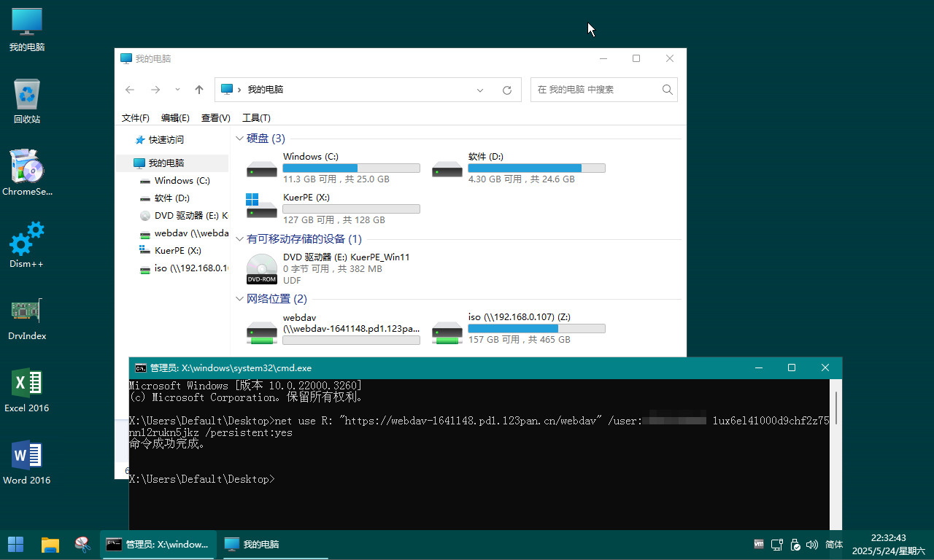Launch ChromeSe... desktop shortcut

[27, 174]
